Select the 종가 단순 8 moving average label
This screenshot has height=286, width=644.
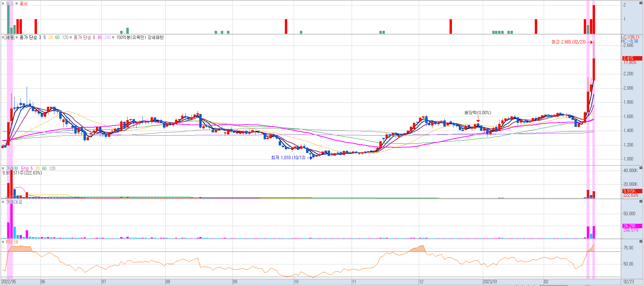[x=85, y=37]
